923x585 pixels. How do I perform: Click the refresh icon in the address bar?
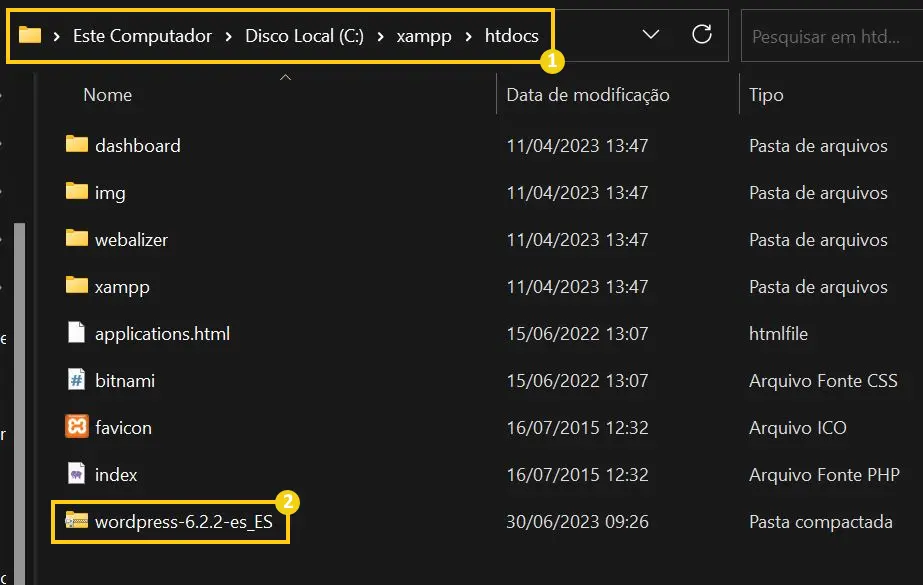pyautogui.click(x=702, y=35)
